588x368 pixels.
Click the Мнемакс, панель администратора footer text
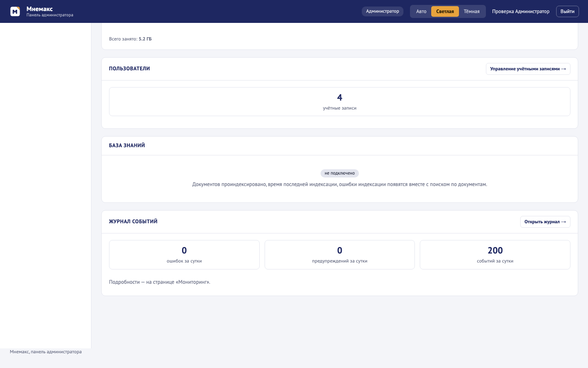(x=46, y=352)
